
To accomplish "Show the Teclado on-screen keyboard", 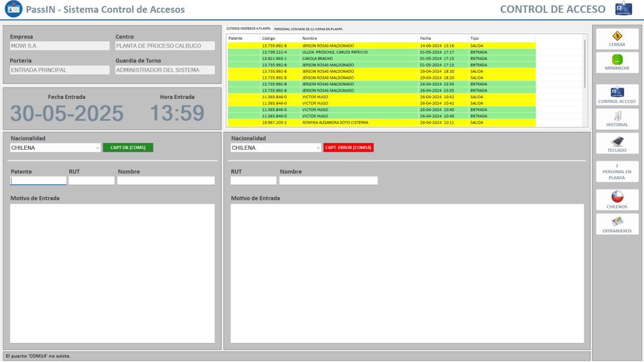I will pos(617,141).
